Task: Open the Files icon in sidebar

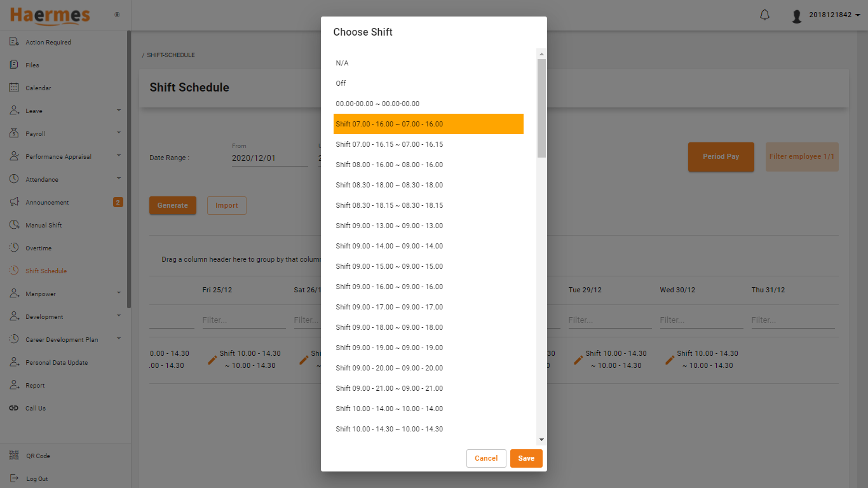Action: (x=14, y=65)
